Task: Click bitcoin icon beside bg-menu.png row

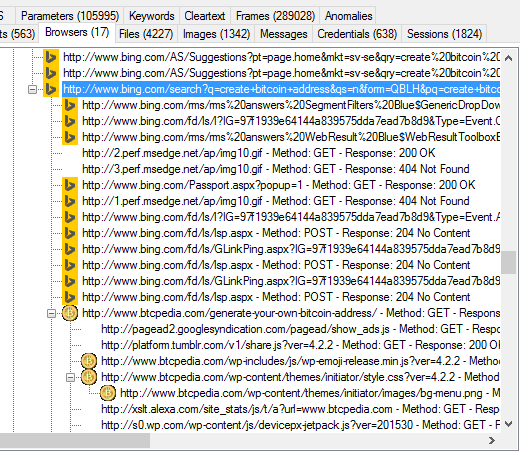Action: 108,393
